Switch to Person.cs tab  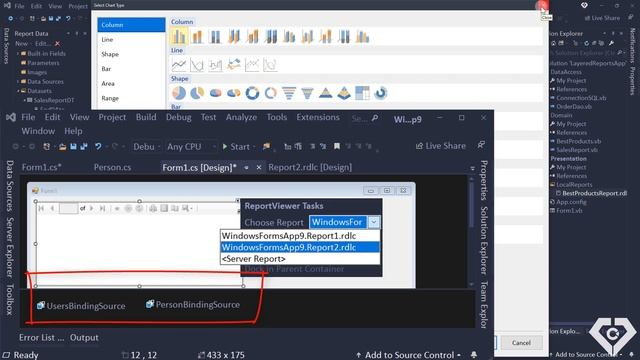tap(112, 167)
